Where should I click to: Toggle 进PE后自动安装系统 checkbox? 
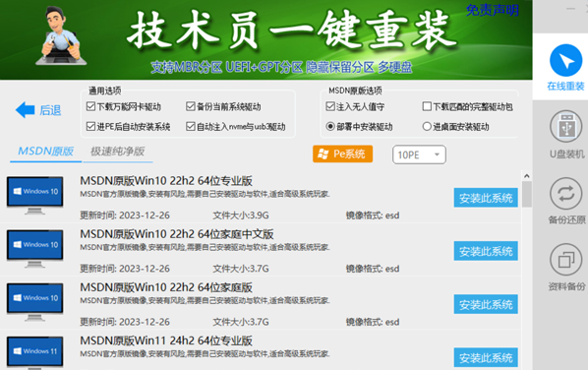coord(90,127)
